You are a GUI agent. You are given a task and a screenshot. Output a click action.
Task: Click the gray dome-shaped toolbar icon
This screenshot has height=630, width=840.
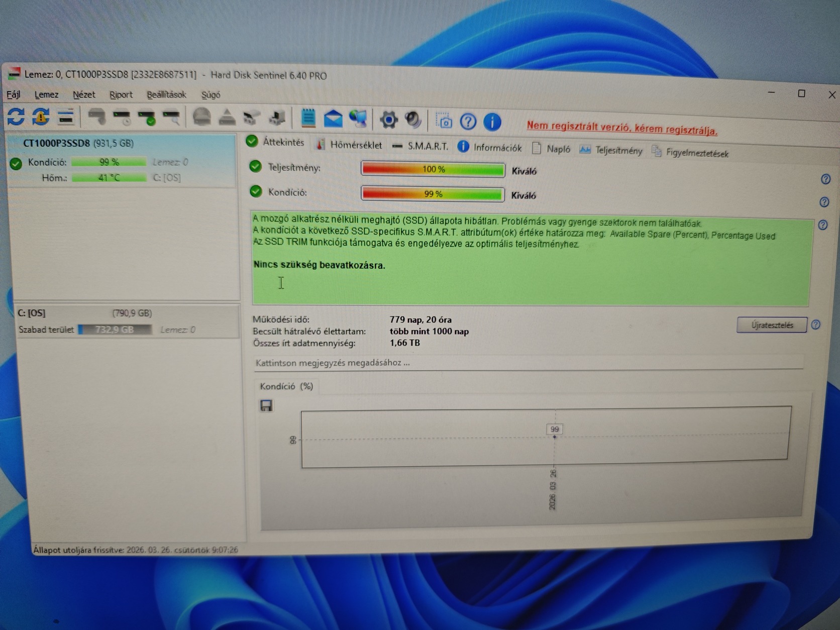pos(202,118)
